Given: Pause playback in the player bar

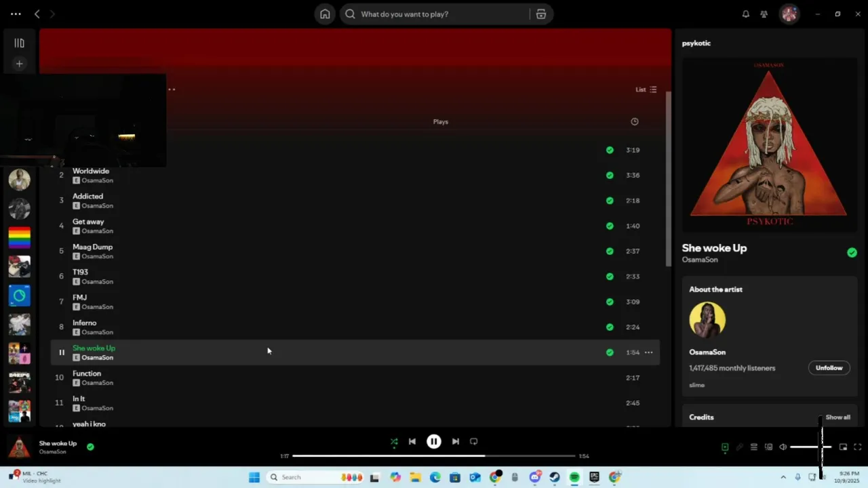Looking at the screenshot, I should point(434,441).
